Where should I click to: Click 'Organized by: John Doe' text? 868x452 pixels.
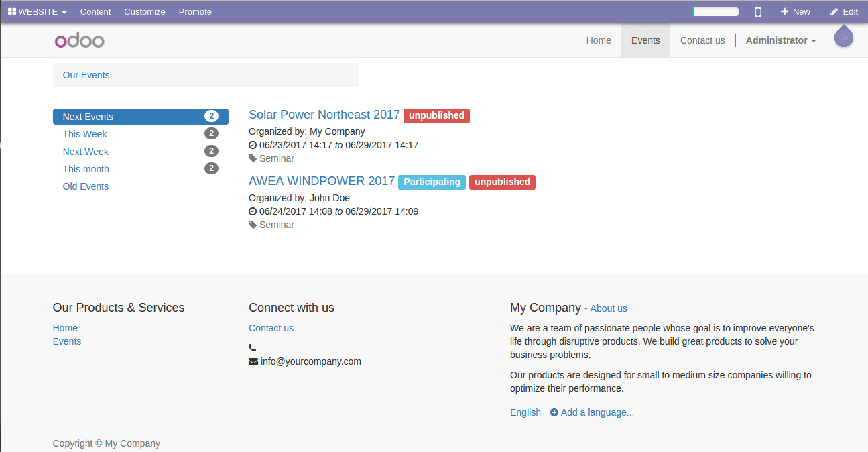pos(299,198)
